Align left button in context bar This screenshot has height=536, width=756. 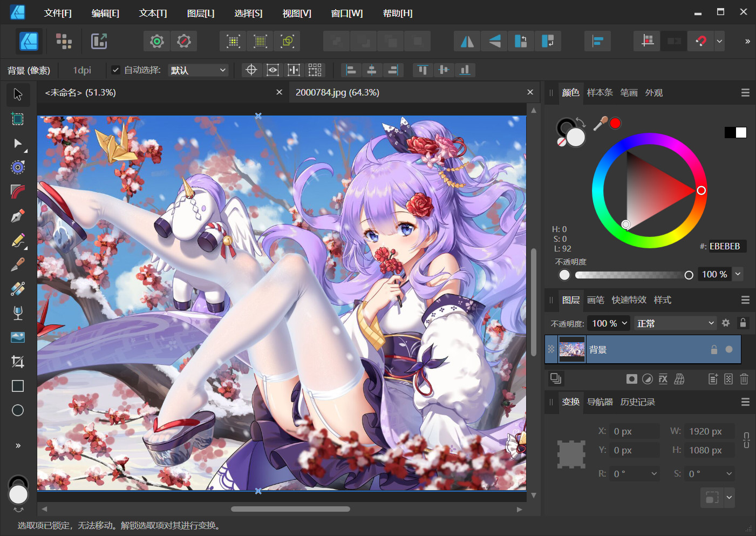coord(351,70)
